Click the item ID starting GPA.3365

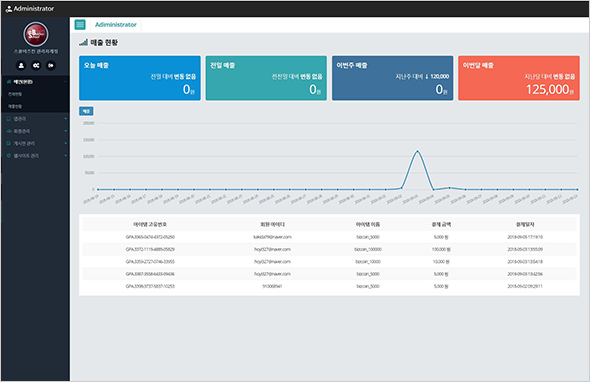click(x=150, y=237)
